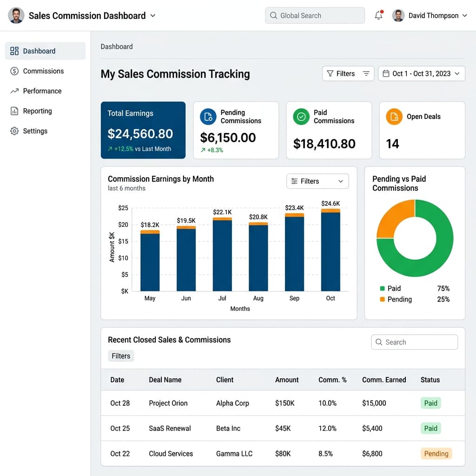Sort by the Client column header
476x476 pixels.
[x=225, y=380]
